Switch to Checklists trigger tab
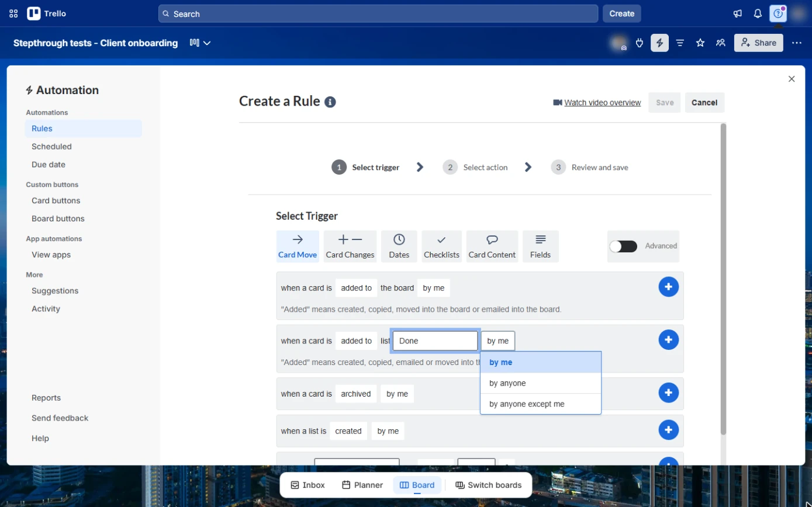The height and width of the screenshot is (507, 812). [441, 246]
